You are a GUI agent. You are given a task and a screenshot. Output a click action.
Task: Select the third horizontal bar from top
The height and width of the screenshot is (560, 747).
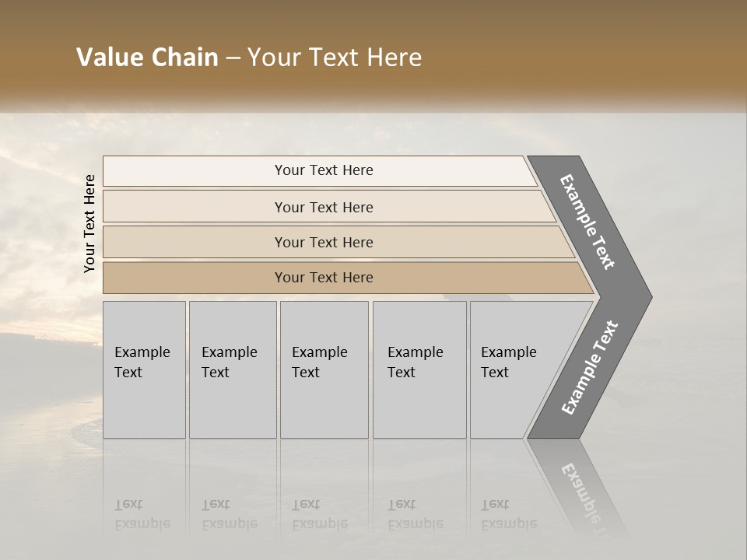click(x=323, y=242)
